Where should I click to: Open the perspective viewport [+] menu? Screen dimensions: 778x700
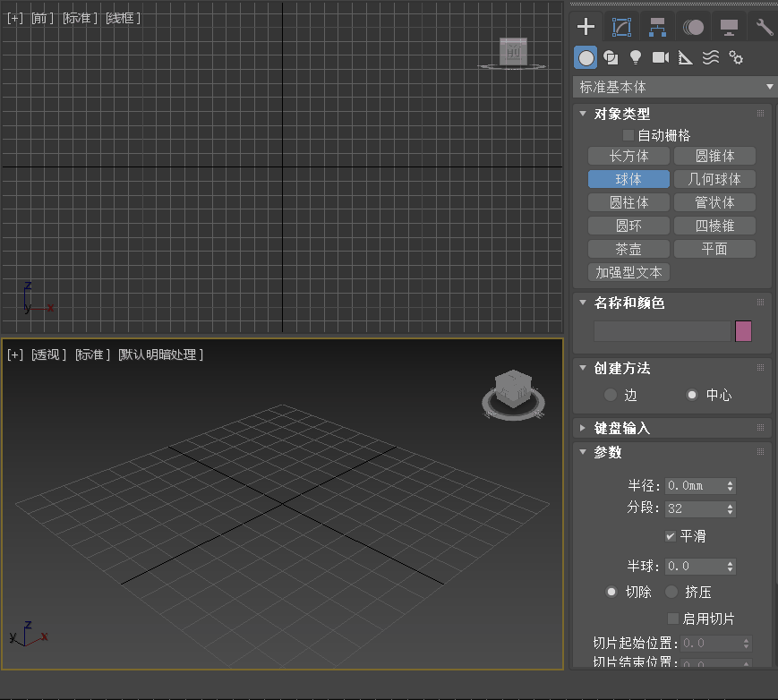pyautogui.click(x=15, y=354)
